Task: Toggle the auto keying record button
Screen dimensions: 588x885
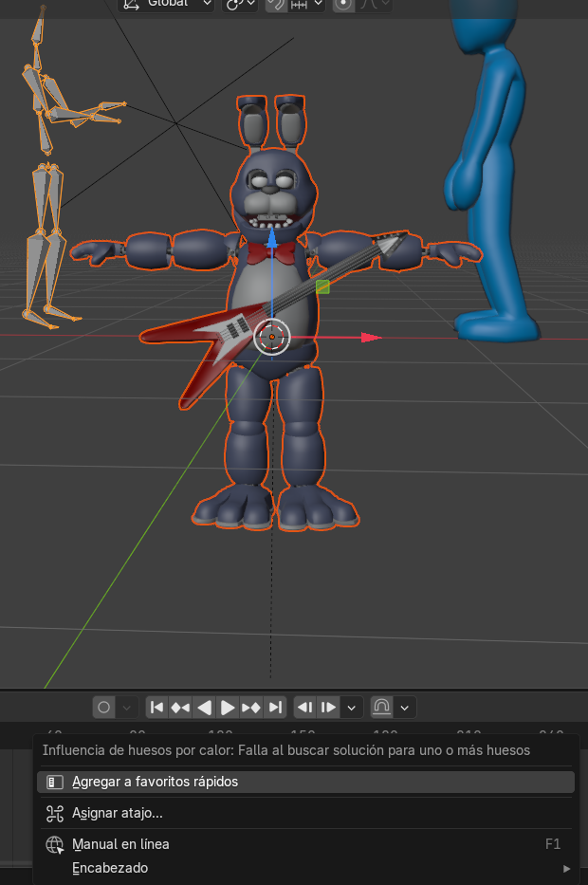Action: (x=103, y=708)
